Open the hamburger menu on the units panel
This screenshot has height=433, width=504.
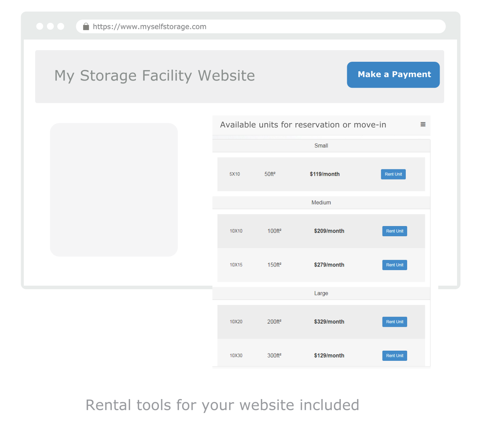coord(423,124)
